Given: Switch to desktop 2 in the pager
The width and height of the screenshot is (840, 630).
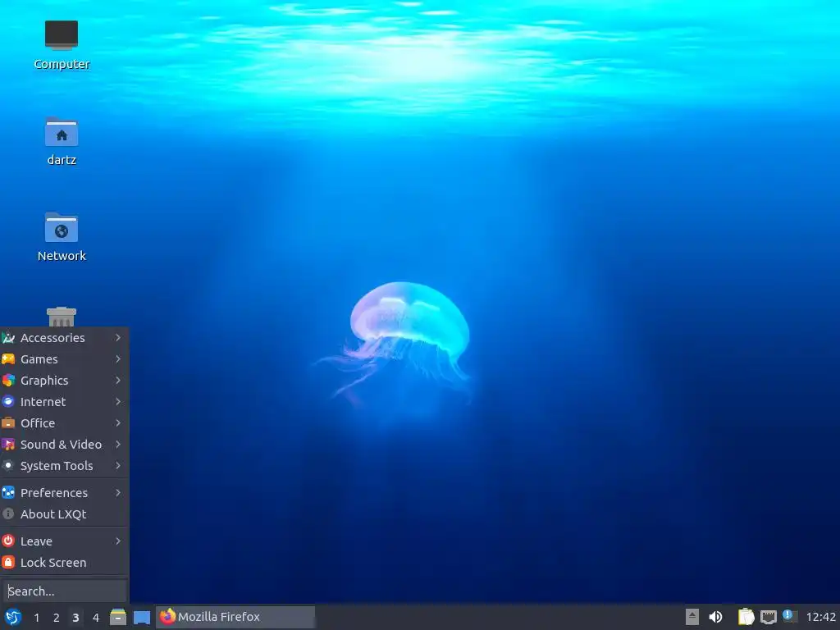Looking at the screenshot, I should pyautogui.click(x=57, y=618).
